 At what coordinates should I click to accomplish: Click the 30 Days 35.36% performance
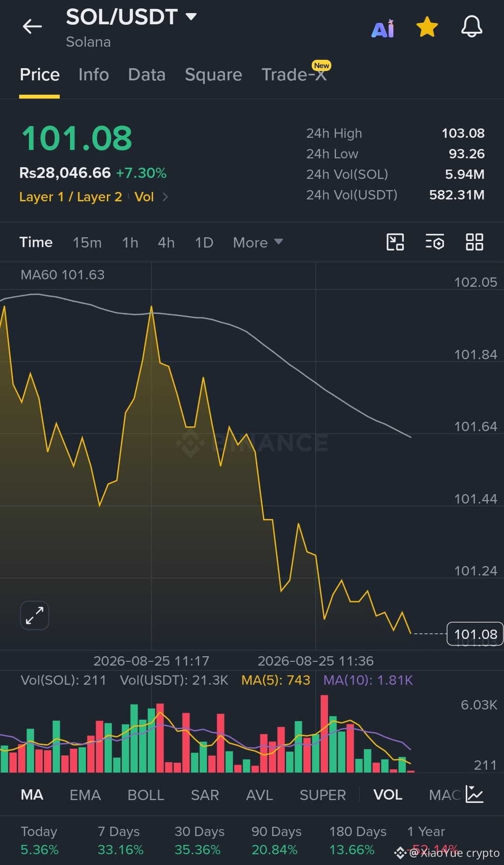(x=199, y=840)
